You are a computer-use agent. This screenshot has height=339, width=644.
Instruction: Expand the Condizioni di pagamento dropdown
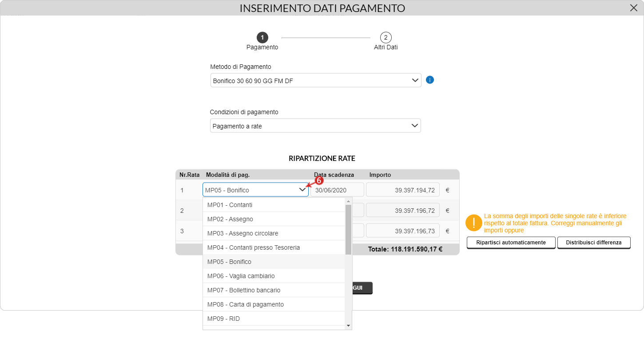point(315,126)
